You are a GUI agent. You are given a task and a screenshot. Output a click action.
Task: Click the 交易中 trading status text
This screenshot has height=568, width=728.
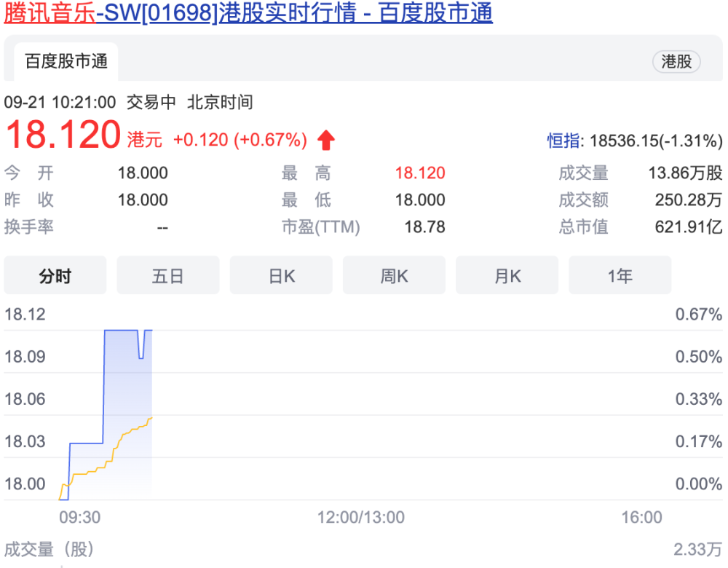pos(151,102)
